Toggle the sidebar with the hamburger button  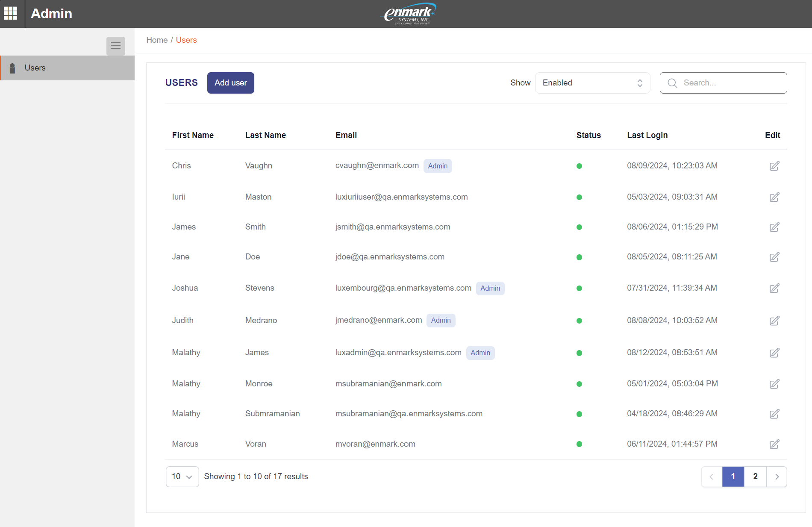point(115,46)
